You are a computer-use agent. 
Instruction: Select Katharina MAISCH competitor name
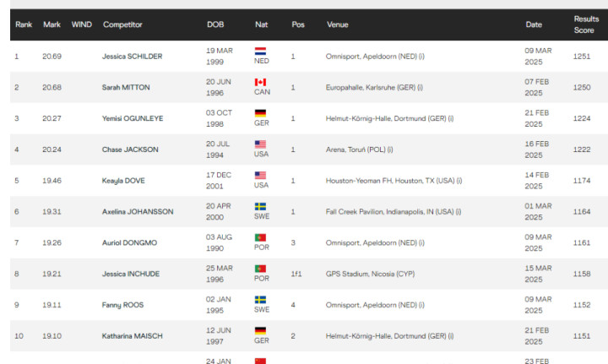133,336
